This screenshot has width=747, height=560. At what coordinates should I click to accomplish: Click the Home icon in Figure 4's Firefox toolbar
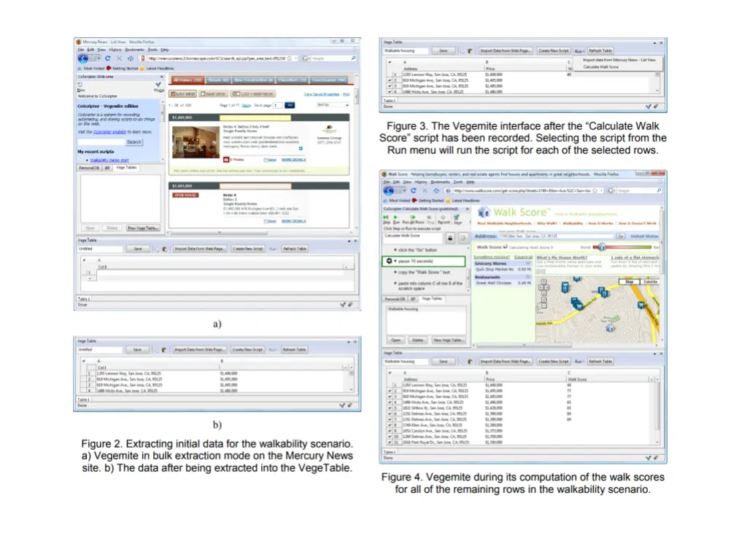[436, 190]
